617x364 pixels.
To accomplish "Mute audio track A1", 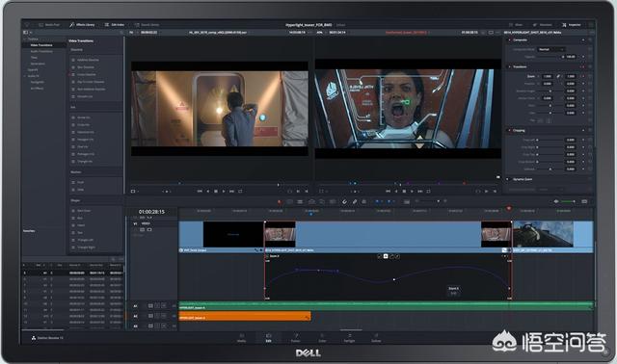I will point(165,306).
